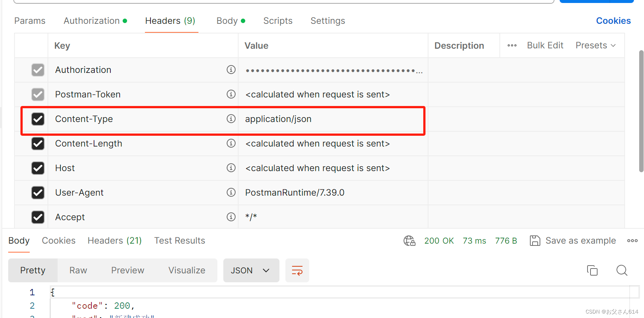Expand the Presets dropdown
The image size is (644, 318).
(595, 45)
